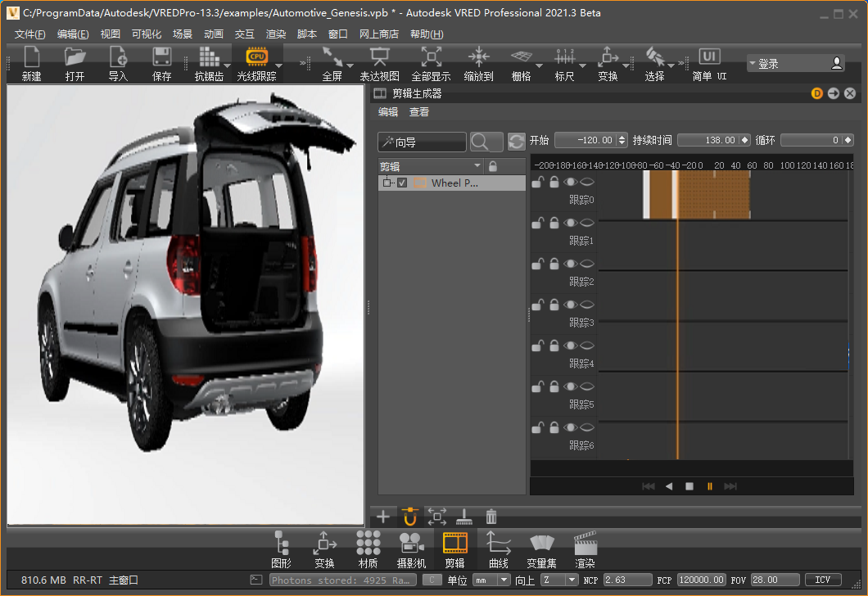Click the 向导 (Wizard) button
Image resolution: width=868 pixels, height=596 pixels.
[x=422, y=142]
